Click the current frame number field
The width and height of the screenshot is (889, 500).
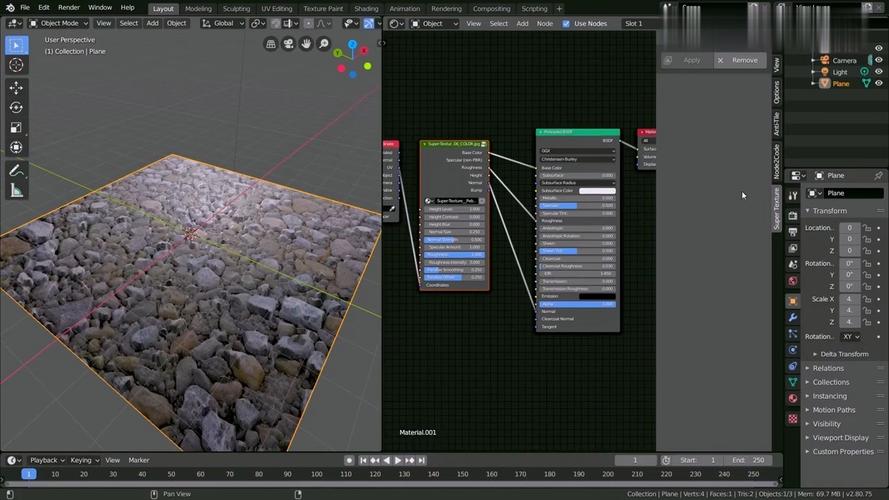[x=636, y=460]
